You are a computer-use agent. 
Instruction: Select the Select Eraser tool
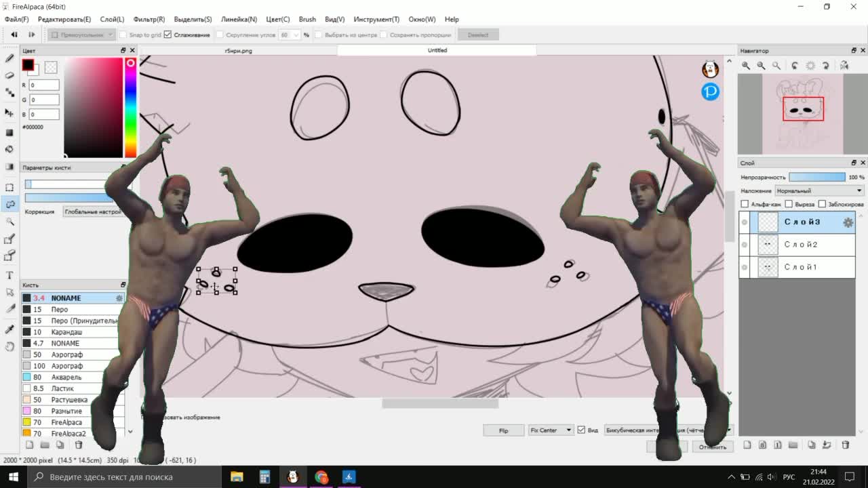9,256
